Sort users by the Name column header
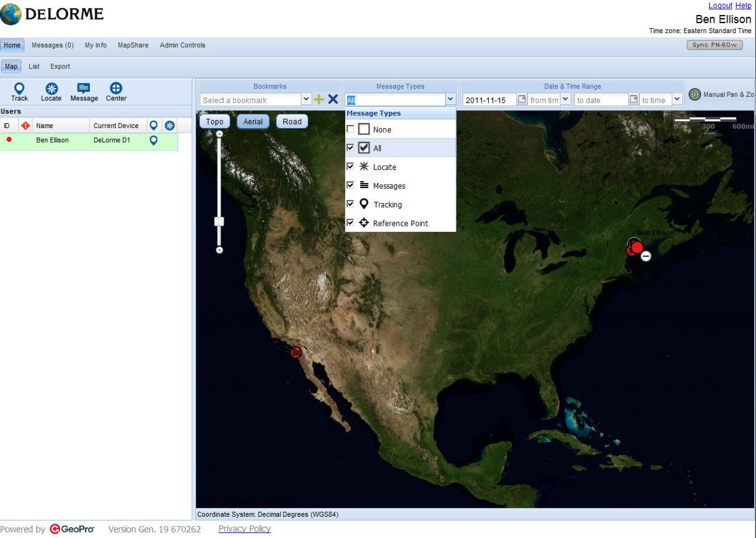The height and width of the screenshot is (538, 756). point(61,126)
